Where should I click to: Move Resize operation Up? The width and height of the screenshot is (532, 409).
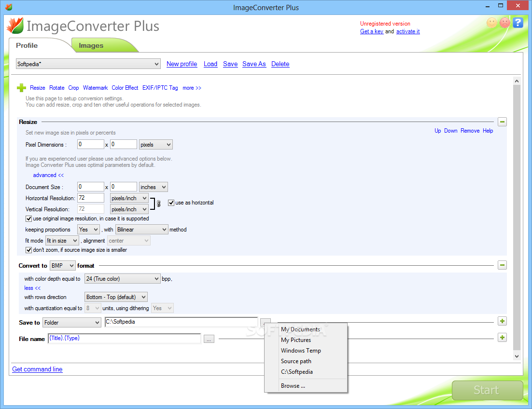click(x=438, y=131)
